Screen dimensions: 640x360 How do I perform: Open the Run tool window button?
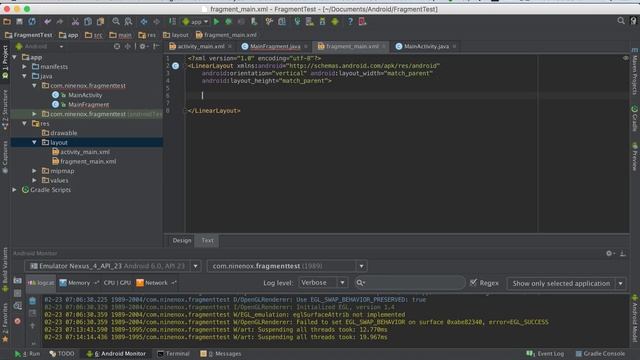pyautogui.click(x=28, y=354)
